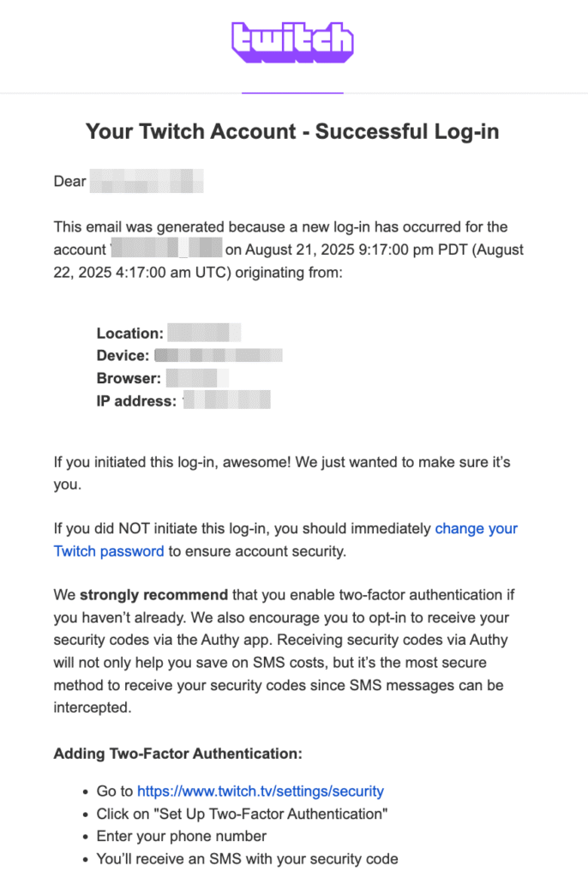This screenshot has width=588, height=878.
Task: Click the blurred Location value
Action: pyautogui.click(x=204, y=333)
